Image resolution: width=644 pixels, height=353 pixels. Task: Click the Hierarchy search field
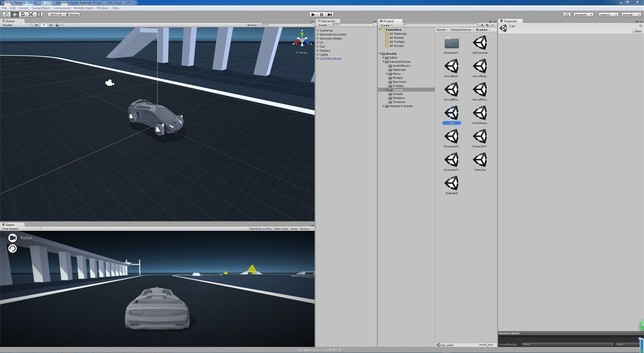pos(352,25)
